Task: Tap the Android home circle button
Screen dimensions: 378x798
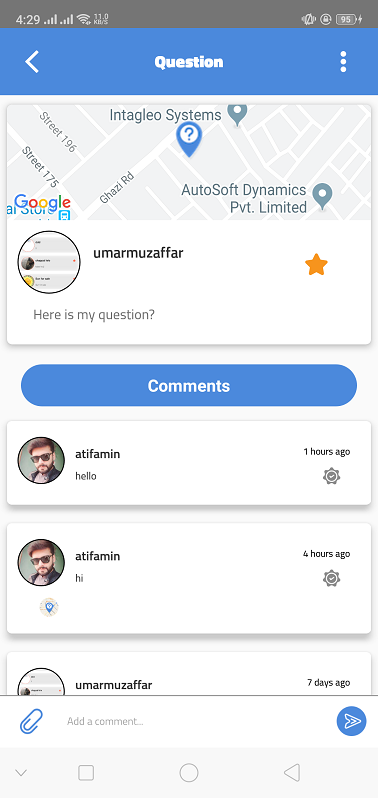Action: click(189, 773)
